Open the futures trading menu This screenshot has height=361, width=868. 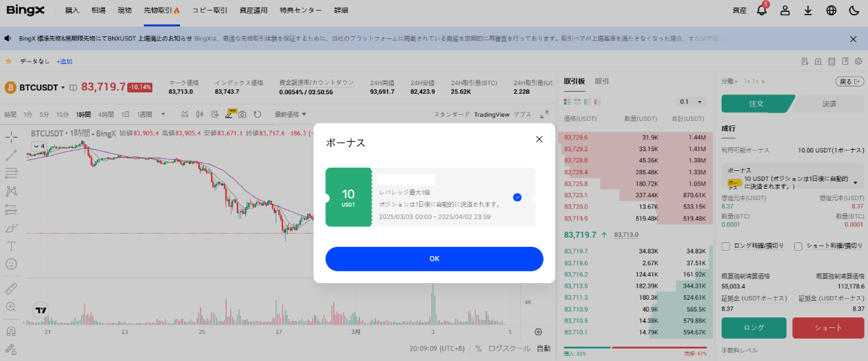click(162, 11)
